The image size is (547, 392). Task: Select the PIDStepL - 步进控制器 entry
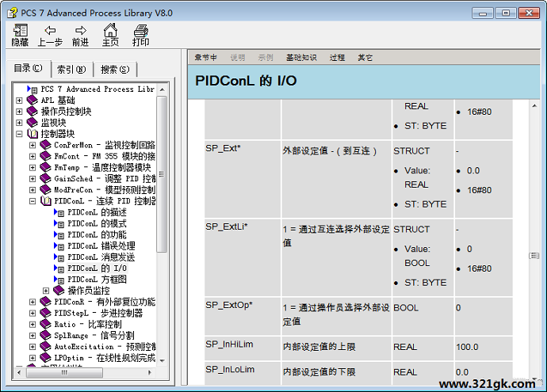point(98,313)
